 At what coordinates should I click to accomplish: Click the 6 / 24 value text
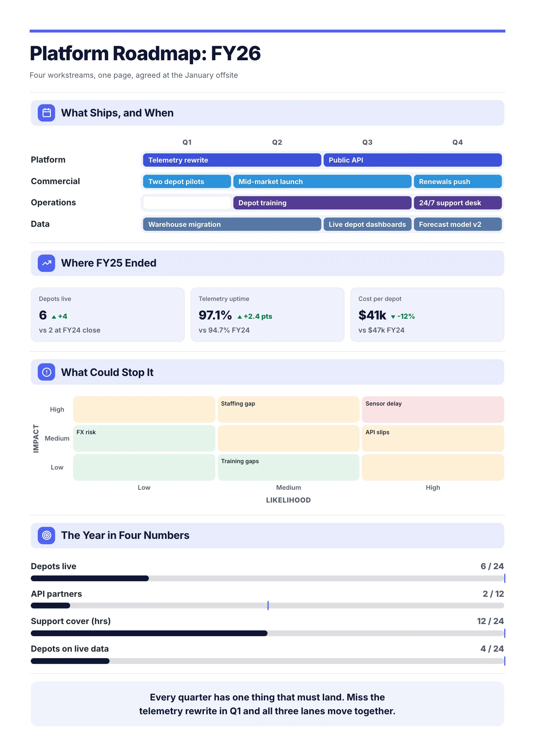click(492, 566)
